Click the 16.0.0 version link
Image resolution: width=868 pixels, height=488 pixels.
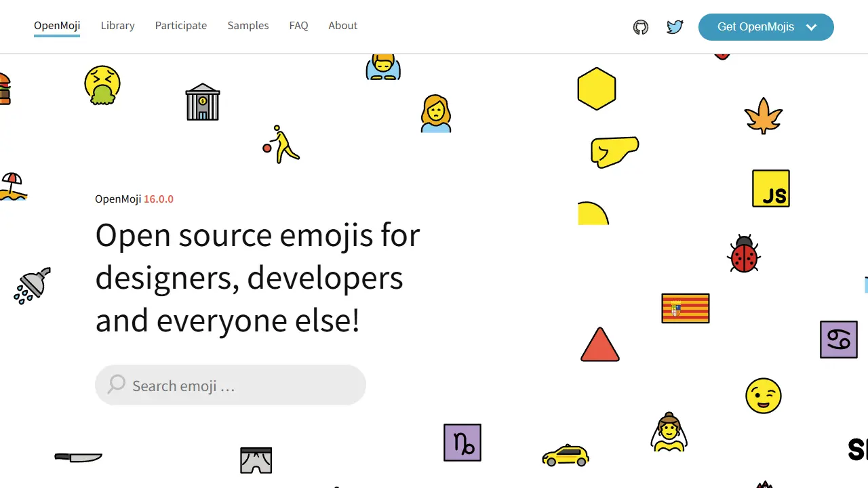click(x=159, y=199)
